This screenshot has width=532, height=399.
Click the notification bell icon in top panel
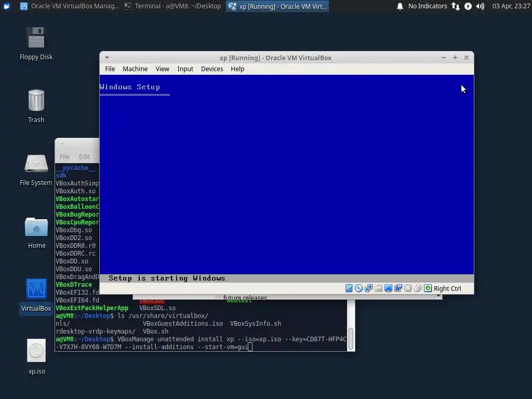click(400, 6)
